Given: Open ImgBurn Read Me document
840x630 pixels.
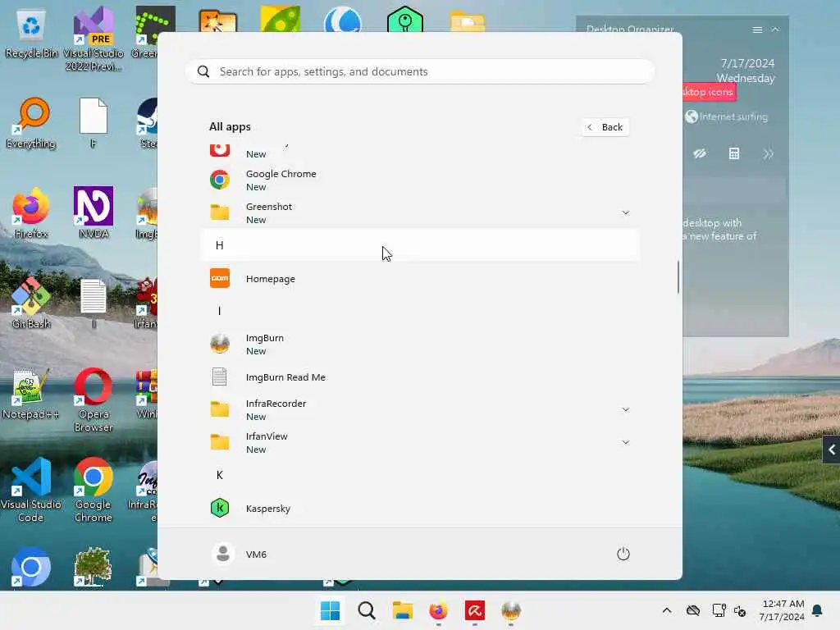Looking at the screenshot, I should tap(420, 377).
